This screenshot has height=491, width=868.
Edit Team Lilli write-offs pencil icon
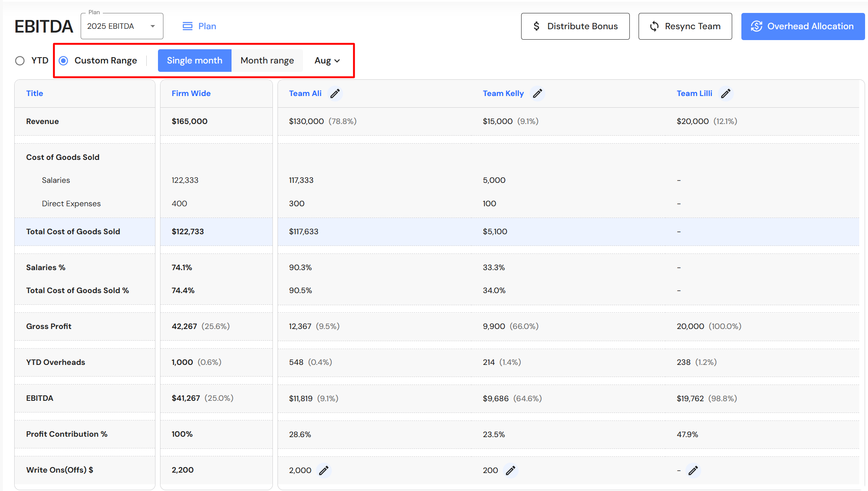coord(693,471)
